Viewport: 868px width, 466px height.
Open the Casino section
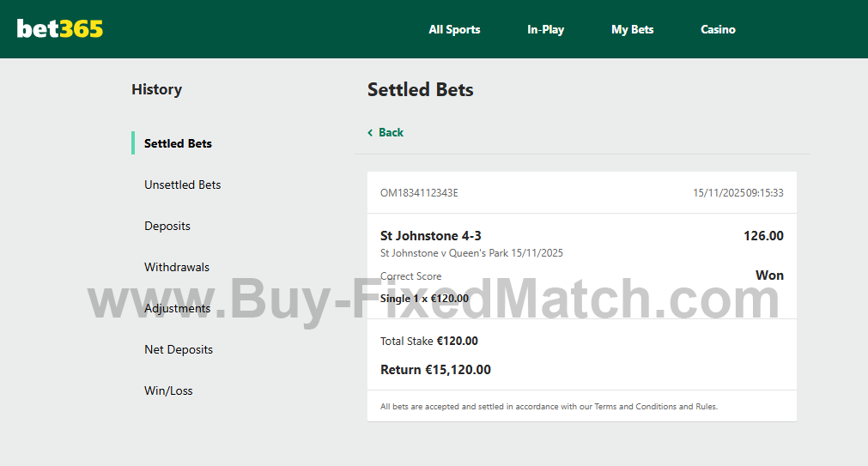pos(718,29)
